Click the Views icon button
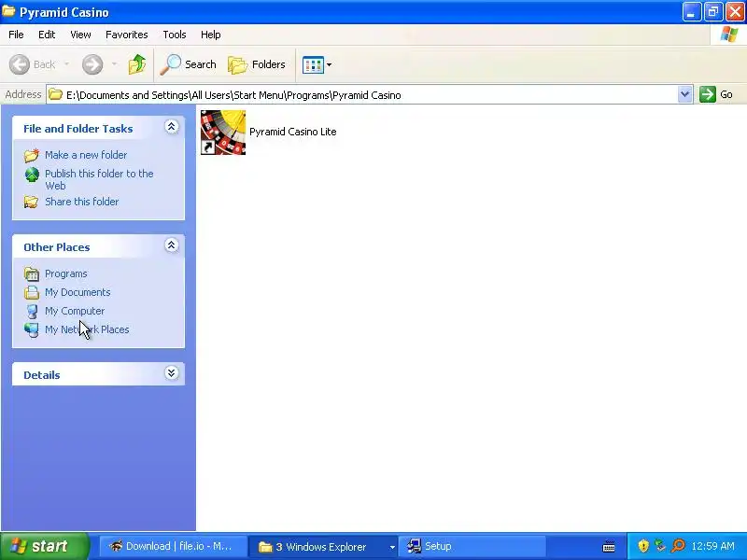Image resolution: width=747 pixels, height=560 pixels. click(x=313, y=64)
